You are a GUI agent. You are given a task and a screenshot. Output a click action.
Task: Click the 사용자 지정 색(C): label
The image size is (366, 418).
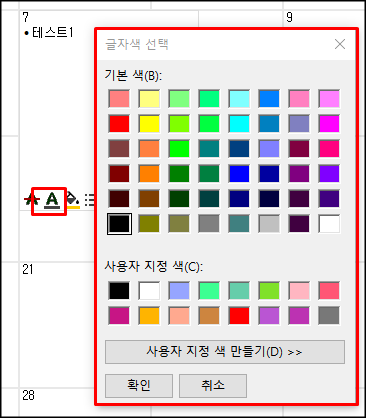click(x=154, y=267)
